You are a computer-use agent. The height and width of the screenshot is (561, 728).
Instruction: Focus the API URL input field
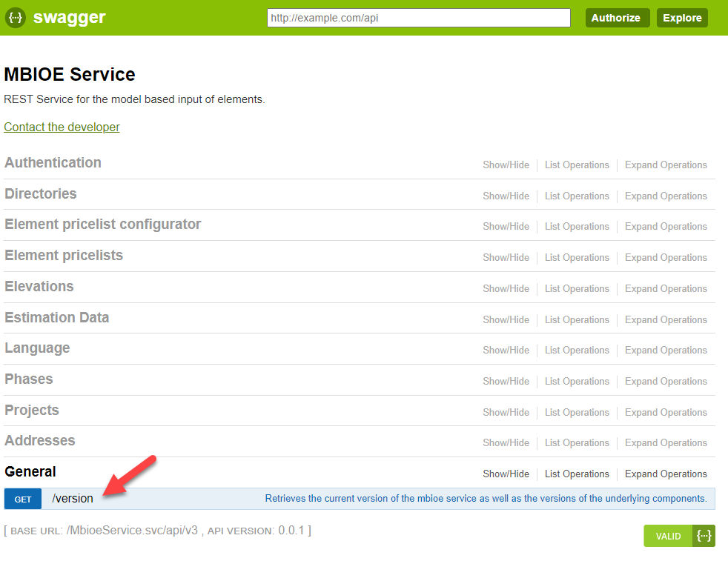[418, 18]
